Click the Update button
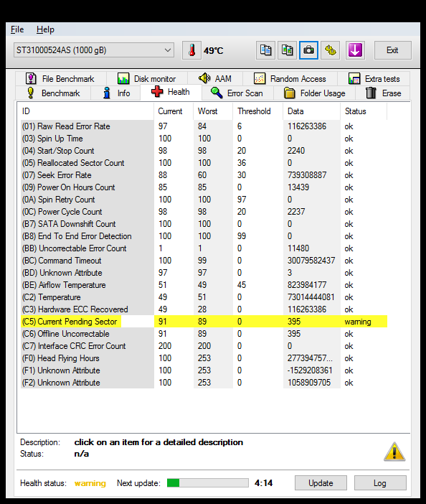 (x=321, y=483)
